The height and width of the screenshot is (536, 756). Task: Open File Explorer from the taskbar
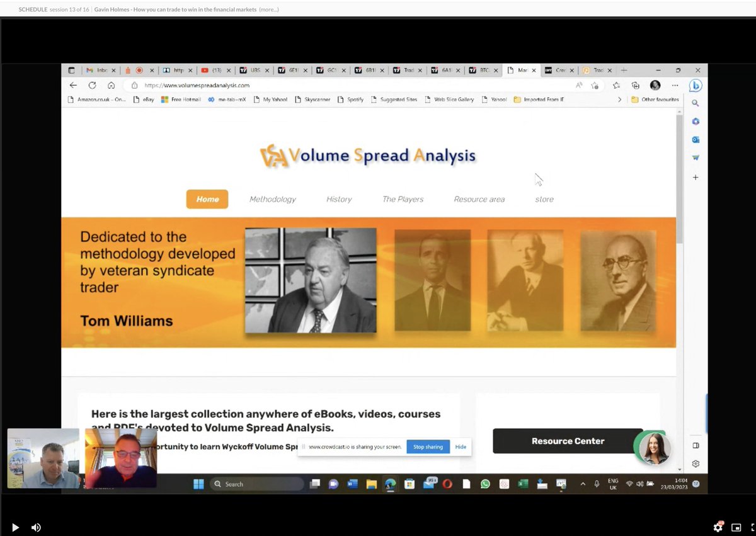click(x=371, y=484)
